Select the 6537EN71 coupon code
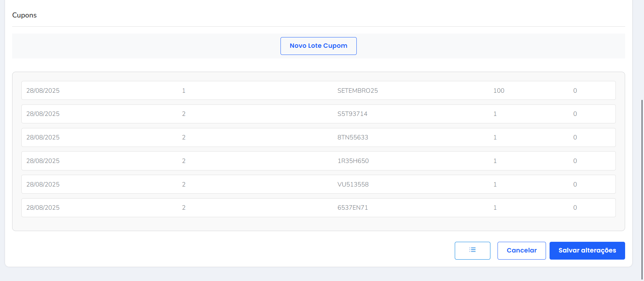 pos(352,208)
